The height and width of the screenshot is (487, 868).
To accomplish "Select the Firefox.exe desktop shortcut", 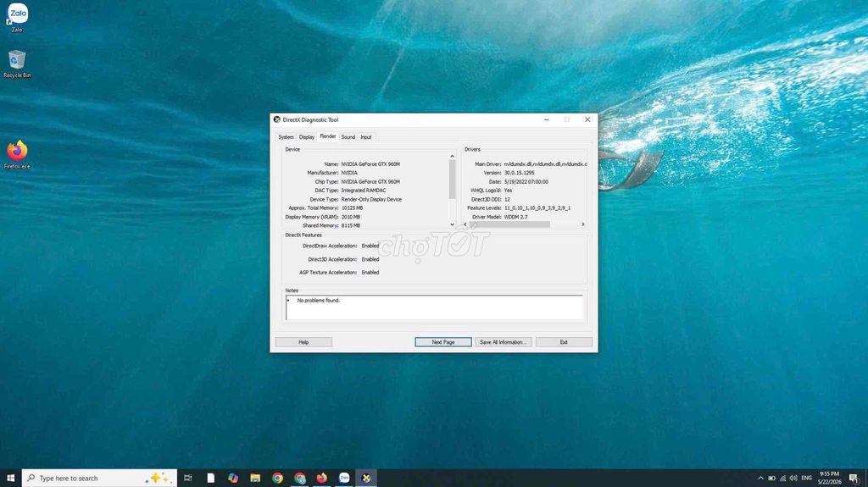I will coord(17,154).
